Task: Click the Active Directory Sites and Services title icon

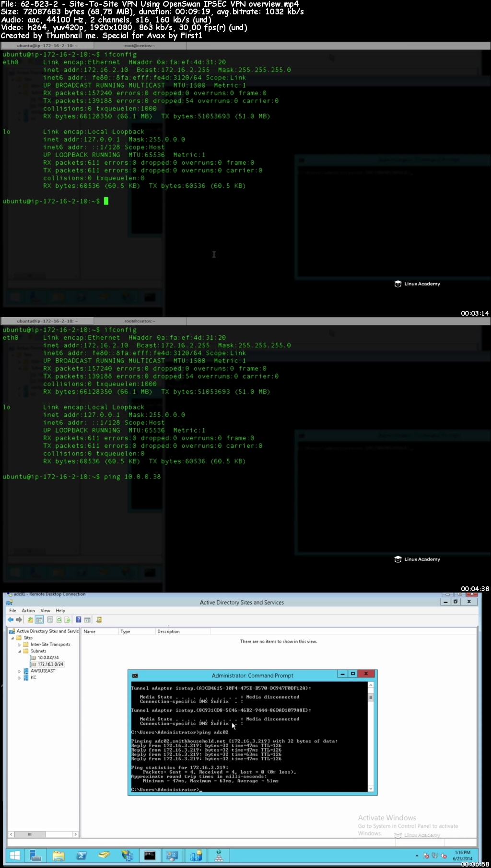Action: (x=10, y=602)
